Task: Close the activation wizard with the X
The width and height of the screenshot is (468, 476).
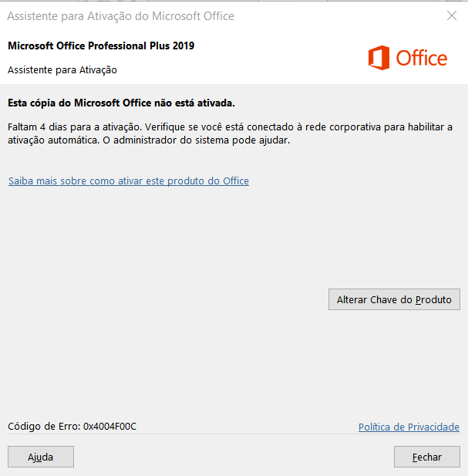Action: pos(451,15)
